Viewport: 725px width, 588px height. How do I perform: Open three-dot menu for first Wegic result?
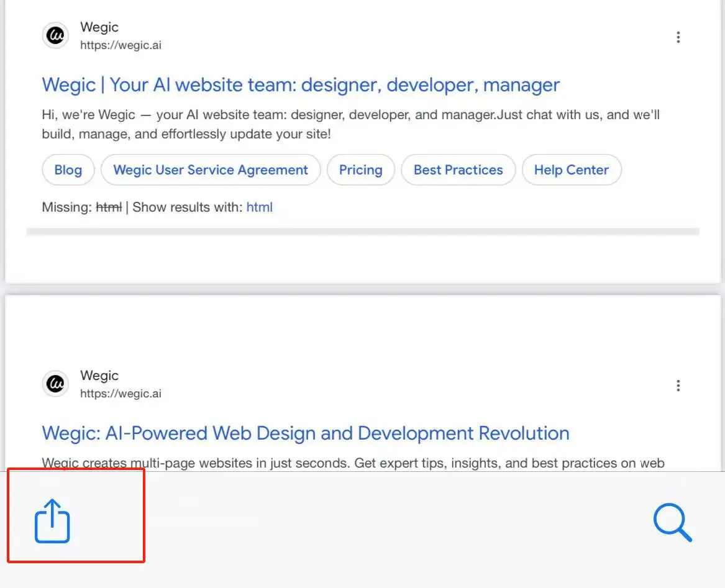pos(678,37)
